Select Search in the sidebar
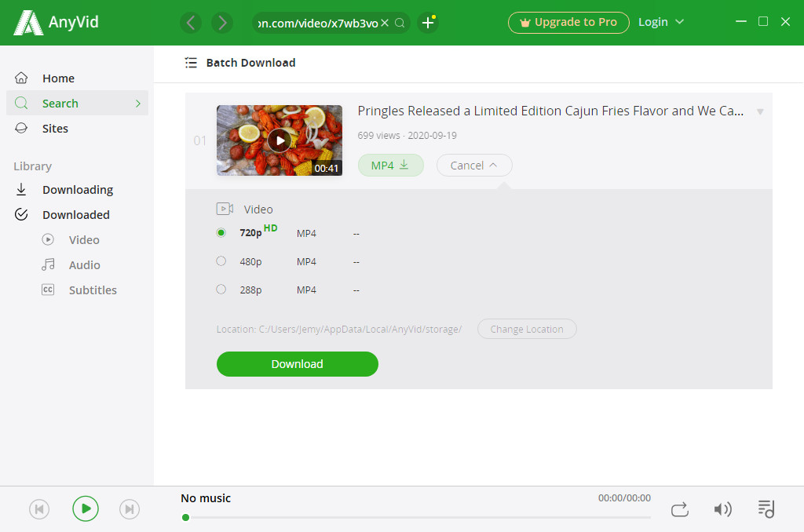 78,103
